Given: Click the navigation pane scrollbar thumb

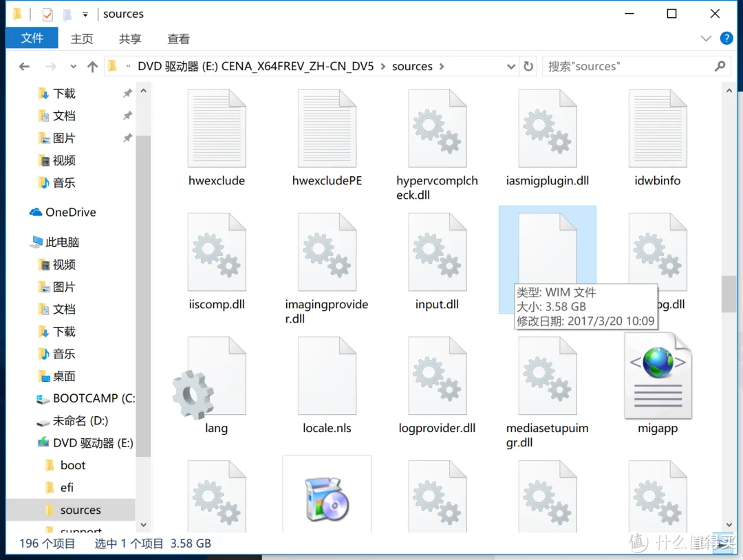Looking at the screenshot, I should (143, 296).
